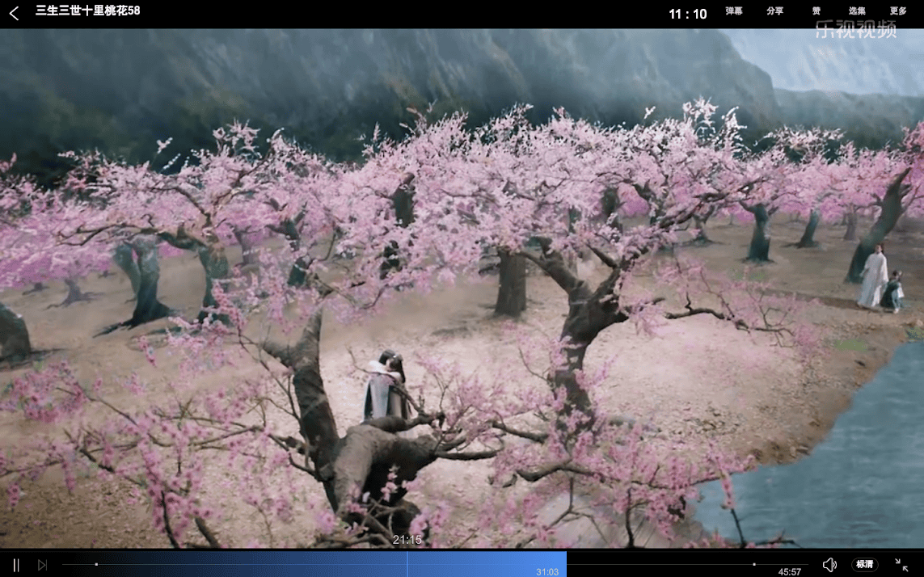Image resolution: width=924 pixels, height=577 pixels.
Task: Mute using the speaker volume icon
Action: click(x=829, y=565)
